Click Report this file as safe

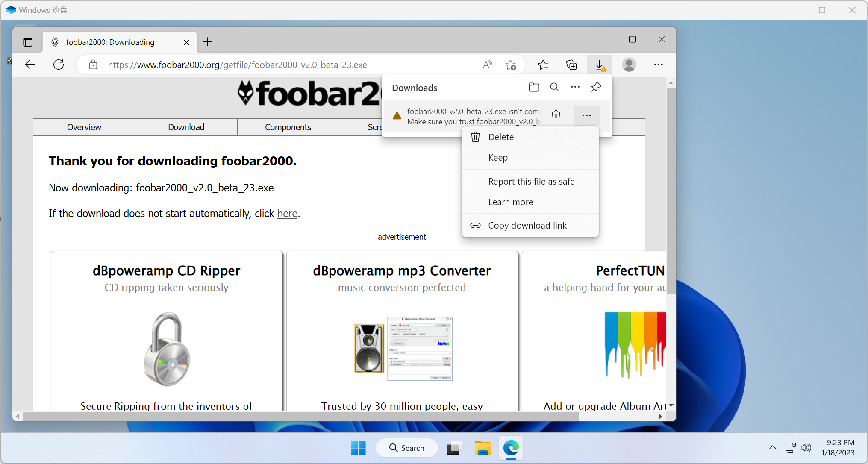[x=531, y=182]
